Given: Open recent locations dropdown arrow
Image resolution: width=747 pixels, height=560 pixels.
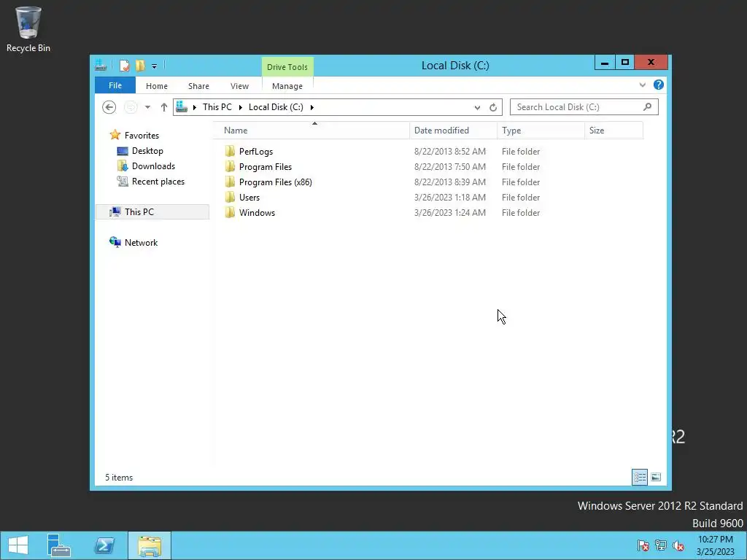Looking at the screenshot, I should 147,107.
